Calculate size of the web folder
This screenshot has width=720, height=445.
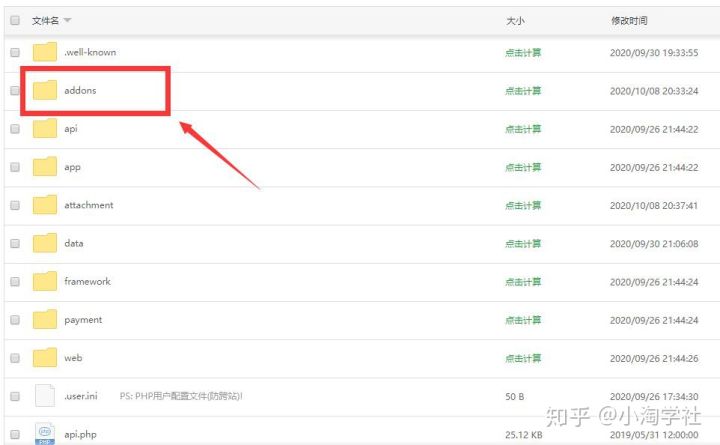(x=523, y=358)
